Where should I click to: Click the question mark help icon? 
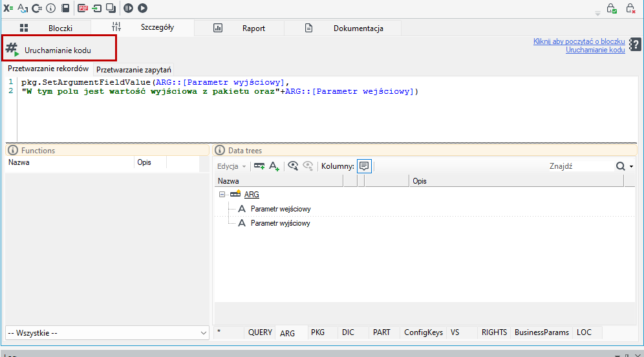tap(635, 45)
